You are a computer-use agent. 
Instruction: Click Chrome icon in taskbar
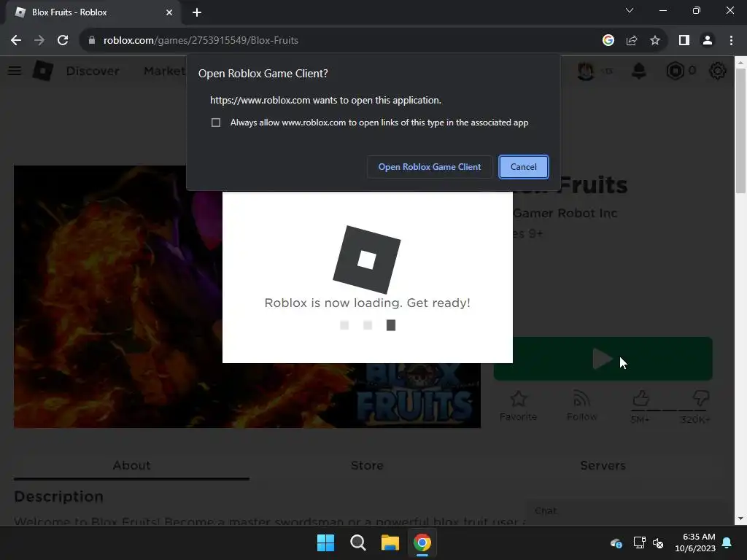pyautogui.click(x=422, y=542)
